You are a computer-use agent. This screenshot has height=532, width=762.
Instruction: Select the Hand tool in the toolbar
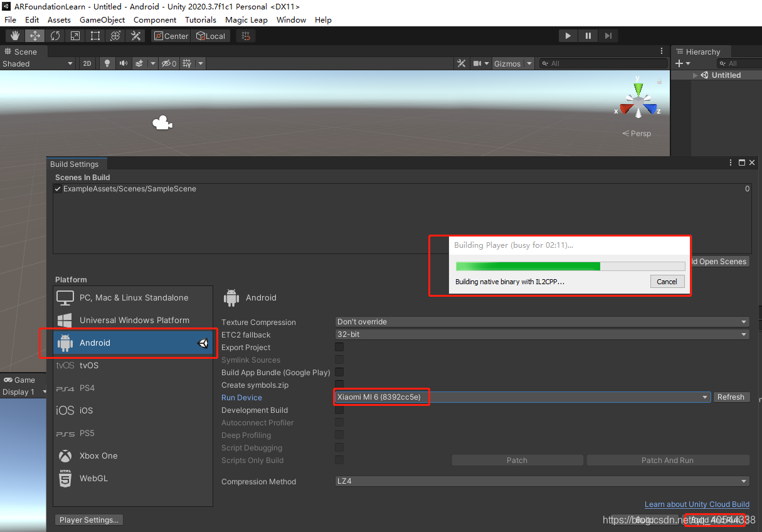point(15,36)
